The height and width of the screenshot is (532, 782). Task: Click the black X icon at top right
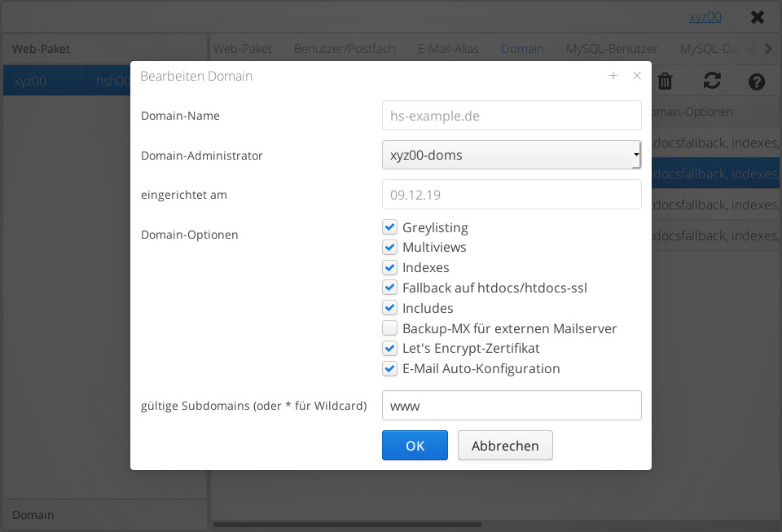click(x=758, y=17)
